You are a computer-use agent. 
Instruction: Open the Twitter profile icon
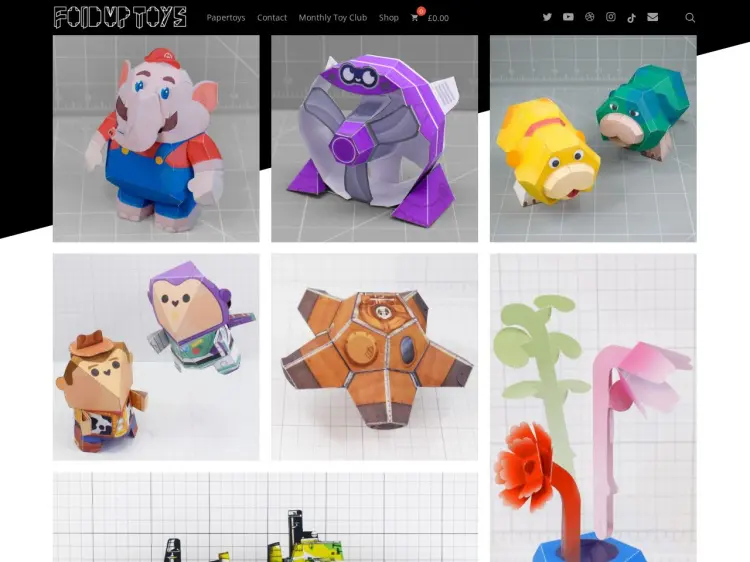point(547,17)
